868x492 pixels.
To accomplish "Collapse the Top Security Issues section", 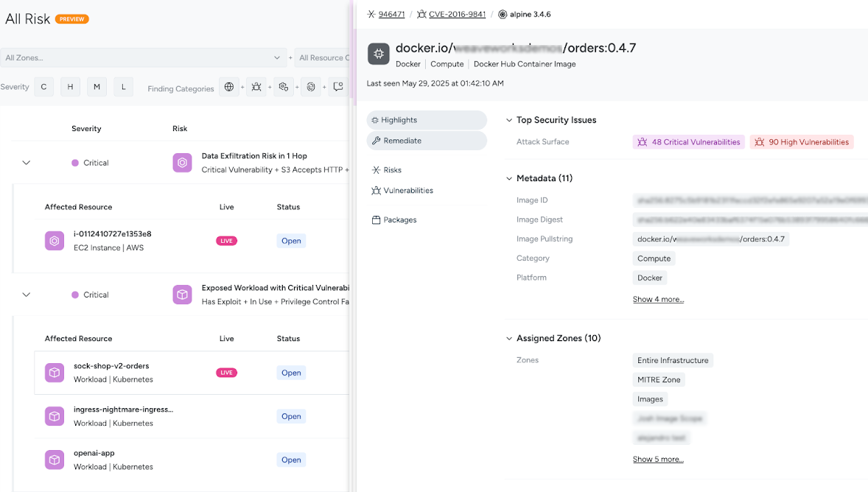I will 508,120.
